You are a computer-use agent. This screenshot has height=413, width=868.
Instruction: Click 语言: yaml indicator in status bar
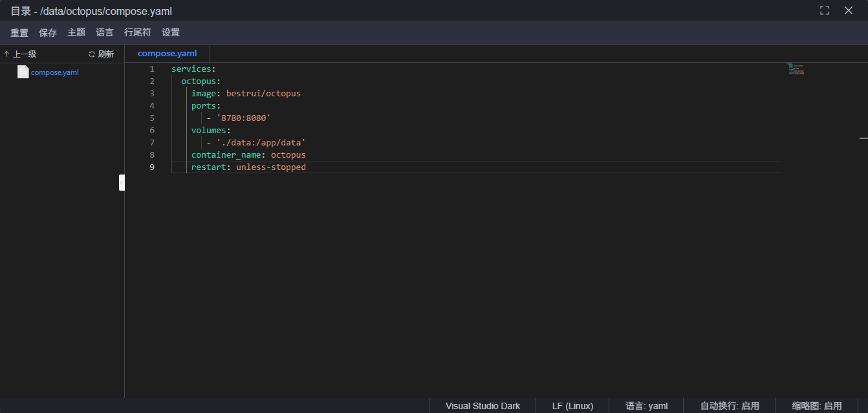(646, 406)
